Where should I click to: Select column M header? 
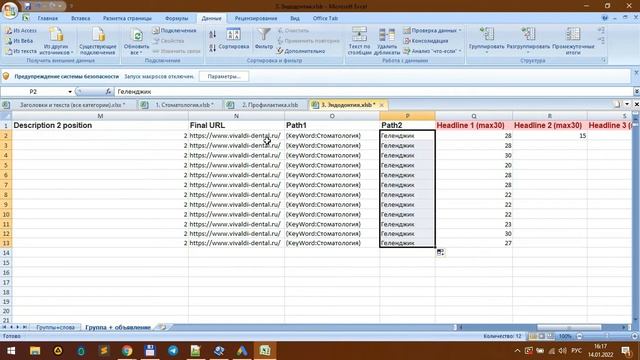coord(100,116)
